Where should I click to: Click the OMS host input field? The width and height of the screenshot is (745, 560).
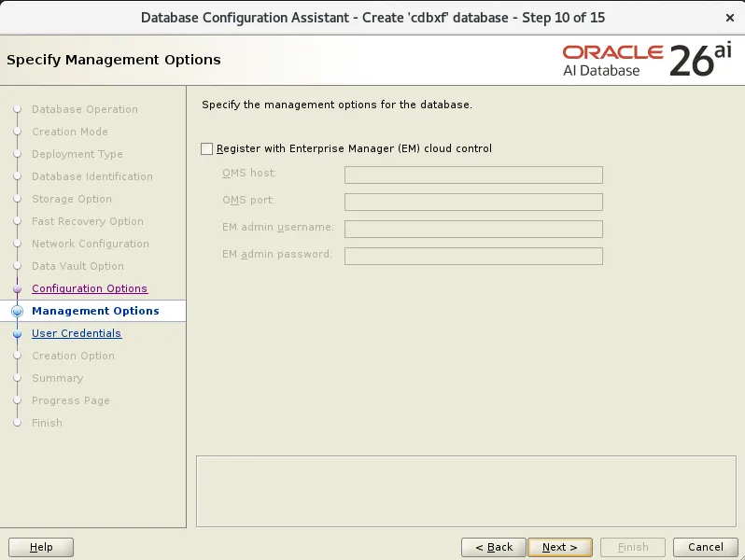click(473, 175)
